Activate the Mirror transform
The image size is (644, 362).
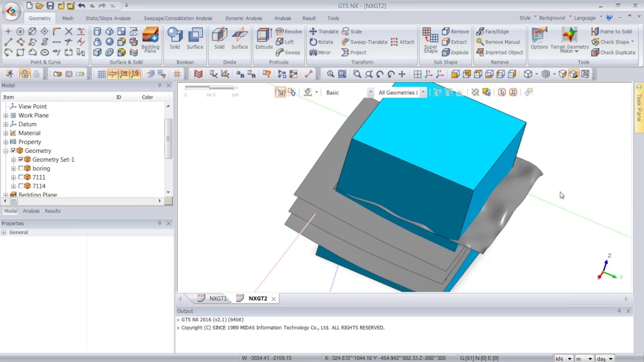pyautogui.click(x=320, y=52)
